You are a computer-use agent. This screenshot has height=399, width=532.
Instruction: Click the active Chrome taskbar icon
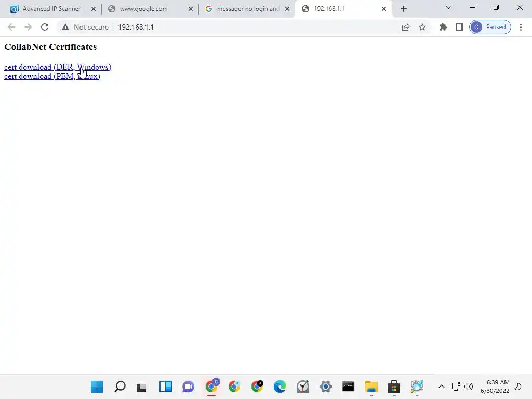[211, 387]
